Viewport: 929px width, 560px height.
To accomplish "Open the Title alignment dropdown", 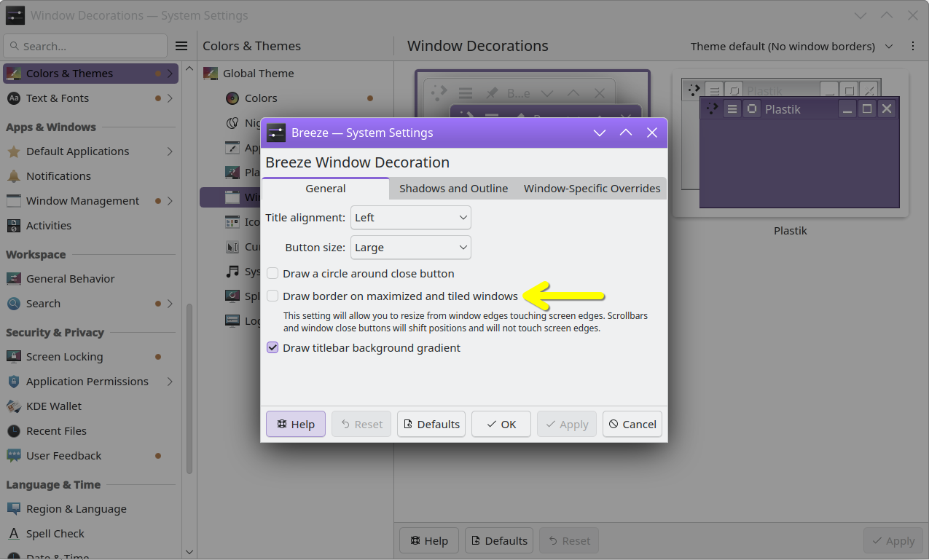I will tap(411, 218).
